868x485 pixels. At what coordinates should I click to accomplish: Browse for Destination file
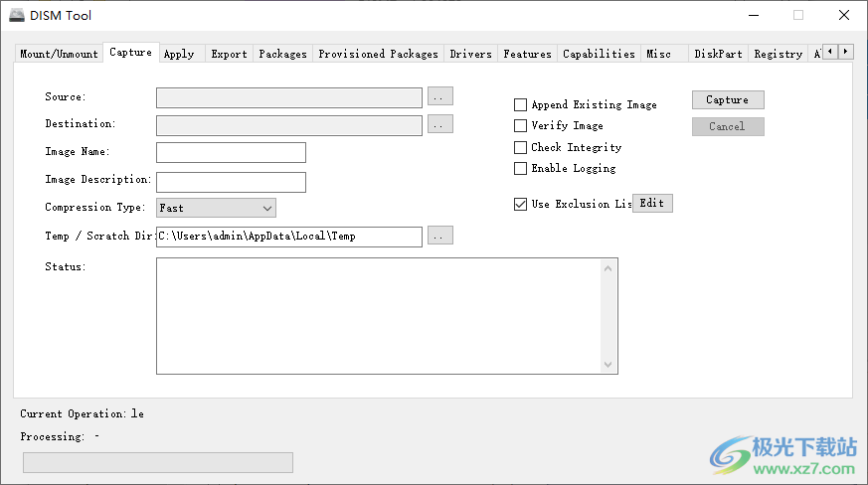(x=440, y=124)
